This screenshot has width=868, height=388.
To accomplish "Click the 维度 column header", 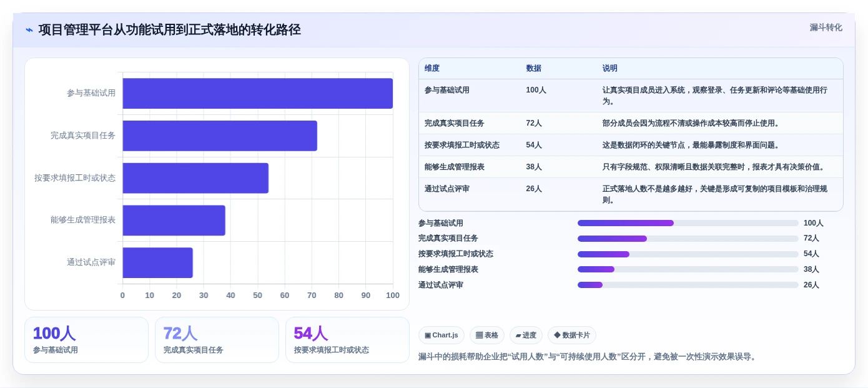I will click(x=432, y=69).
